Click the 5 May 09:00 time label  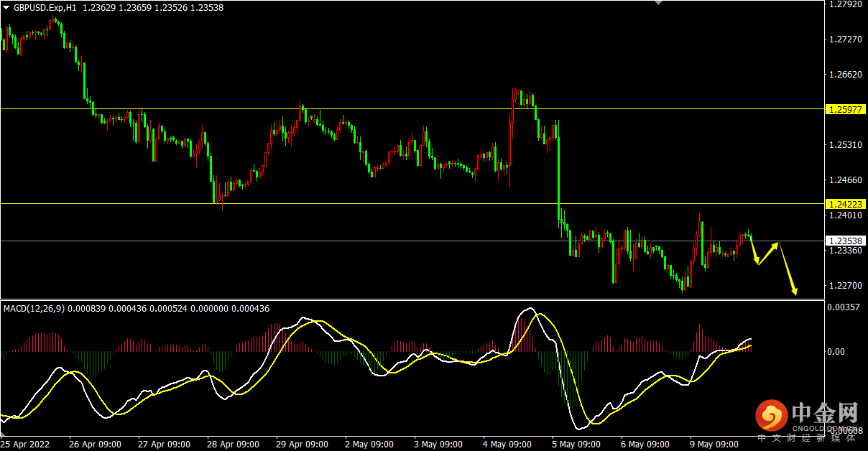[x=578, y=444]
